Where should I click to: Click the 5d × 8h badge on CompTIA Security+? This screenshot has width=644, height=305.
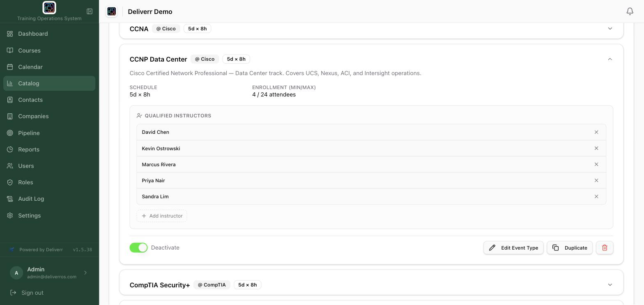click(248, 285)
